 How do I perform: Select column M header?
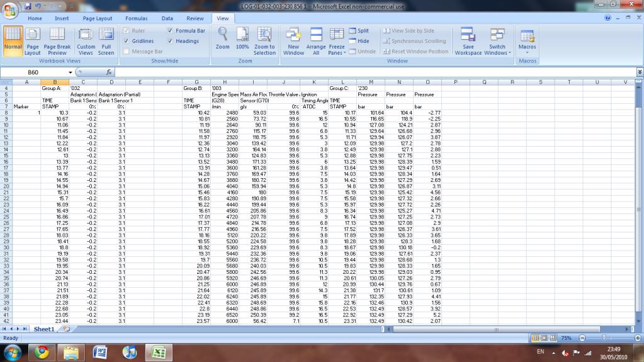pos(371,82)
